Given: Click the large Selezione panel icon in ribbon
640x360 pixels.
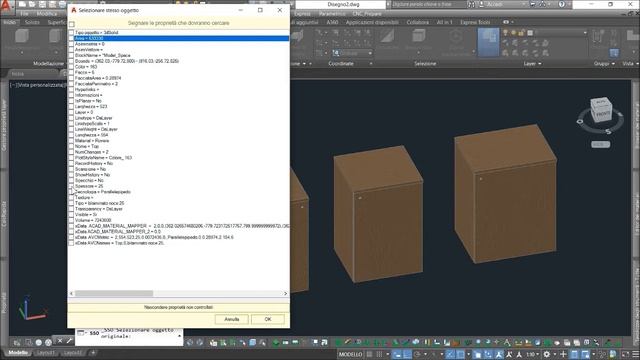Looking at the screenshot, I should [488, 42].
